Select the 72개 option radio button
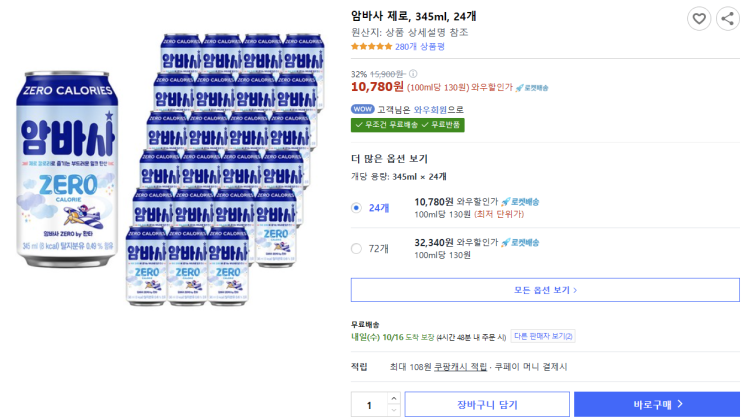This screenshot has height=418, width=743. pos(357,248)
